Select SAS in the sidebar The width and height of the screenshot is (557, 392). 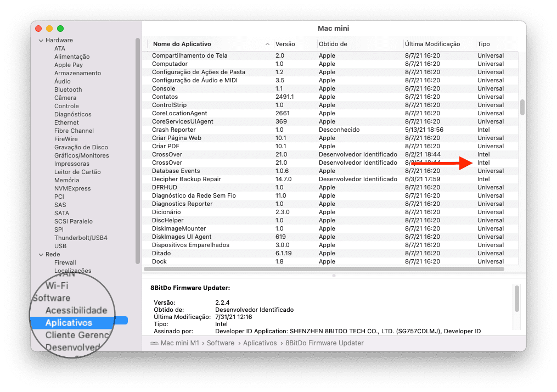click(x=60, y=205)
